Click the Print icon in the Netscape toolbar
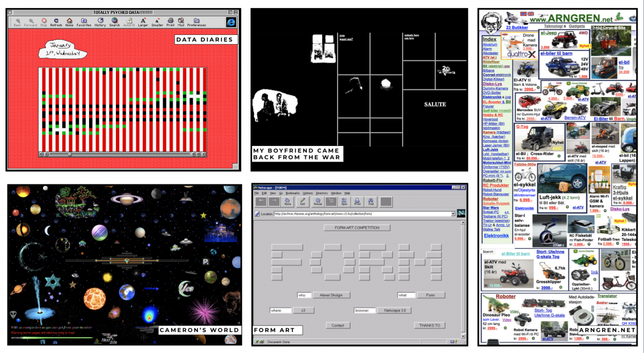Screen dimensions: 644x353 pyautogui.click(x=357, y=202)
